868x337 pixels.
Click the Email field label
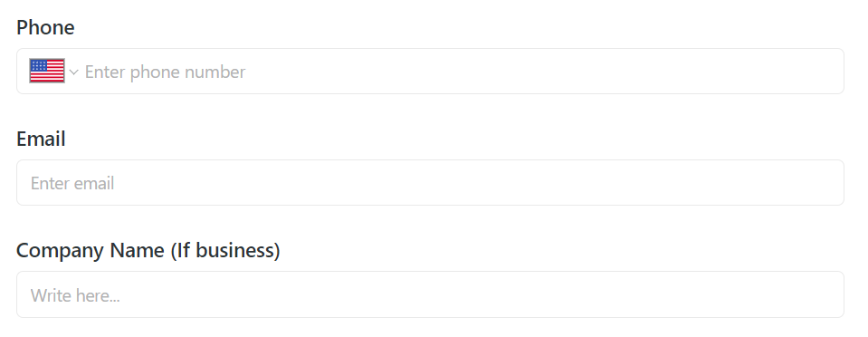pos(41,139)
